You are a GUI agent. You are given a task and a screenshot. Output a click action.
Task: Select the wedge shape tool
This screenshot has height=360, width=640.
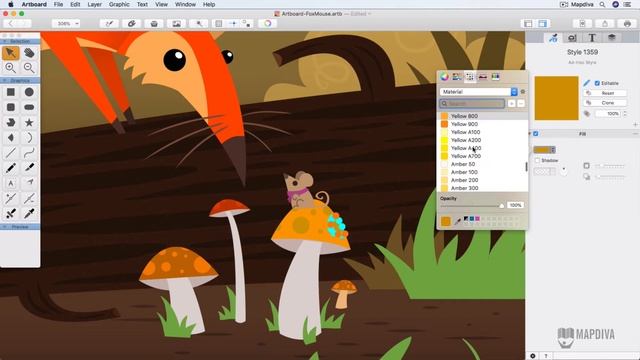click(x=11, y=138)
